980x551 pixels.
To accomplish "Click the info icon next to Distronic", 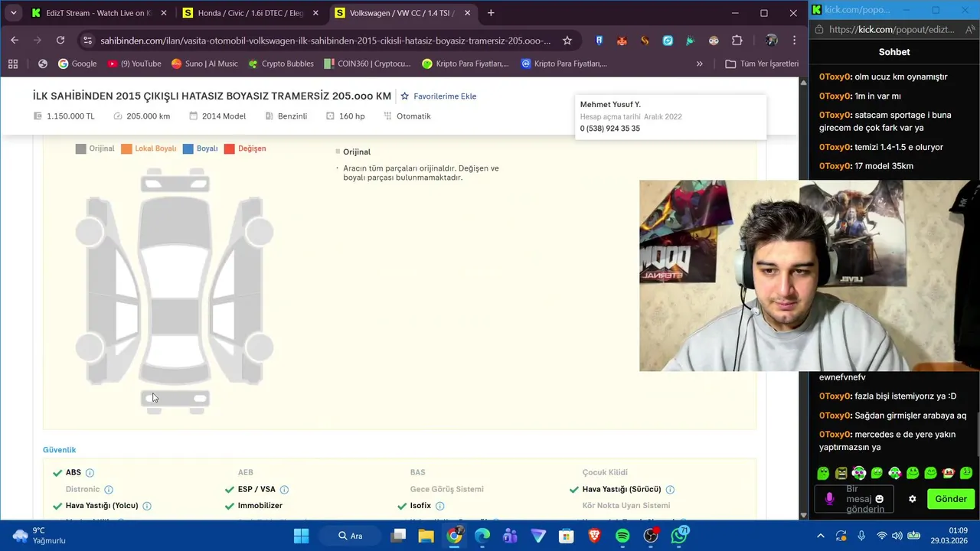I will 109,490.
